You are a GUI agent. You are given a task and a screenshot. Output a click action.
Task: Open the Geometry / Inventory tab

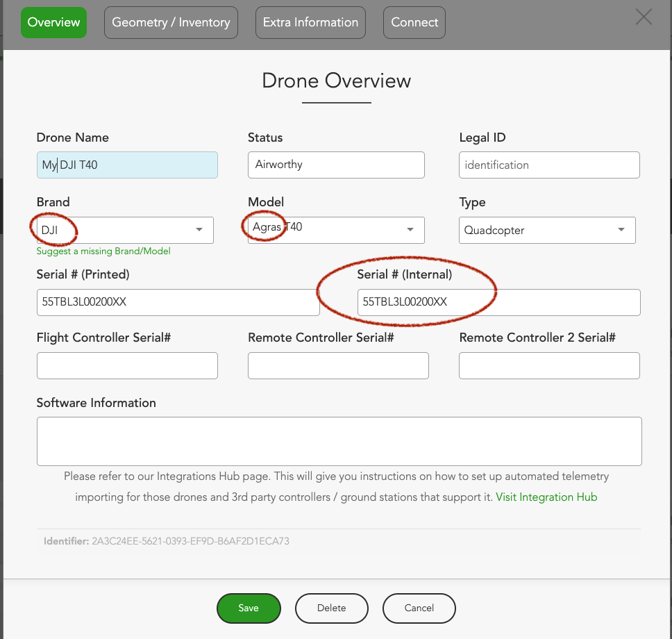[171, 22]
